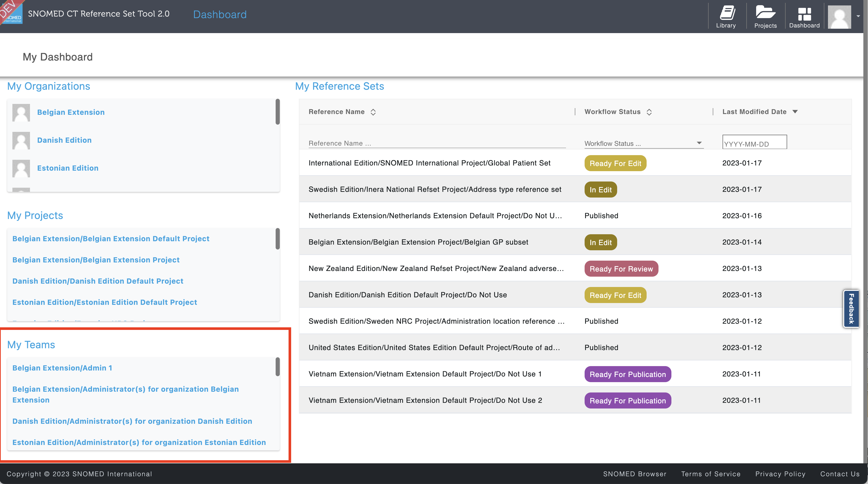The height and width of the screenshot is (484, 868).
Task: Open Vietnam Extension Do Not Use 2
Action: click(x=425, y=400)
